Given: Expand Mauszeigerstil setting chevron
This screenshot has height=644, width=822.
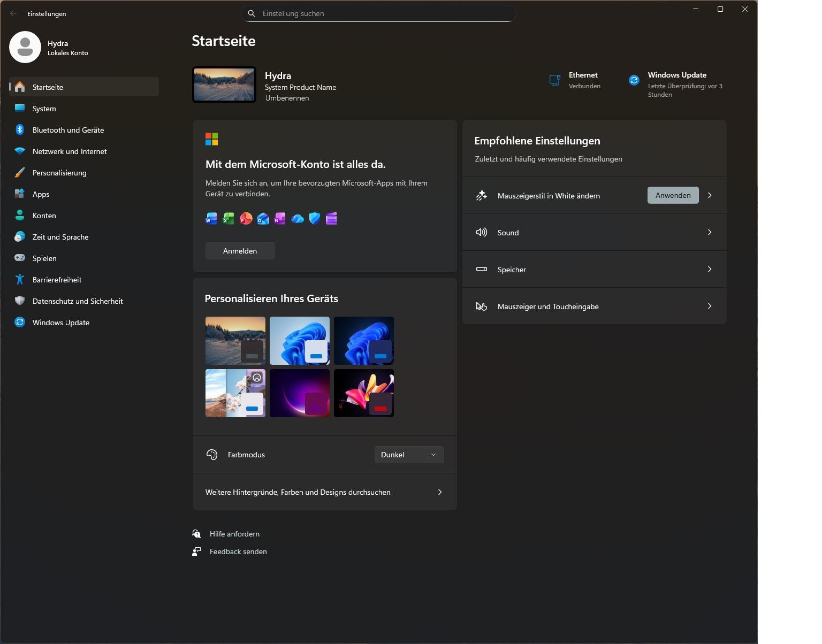Looking at the screenshot, I should pos(710,195).
